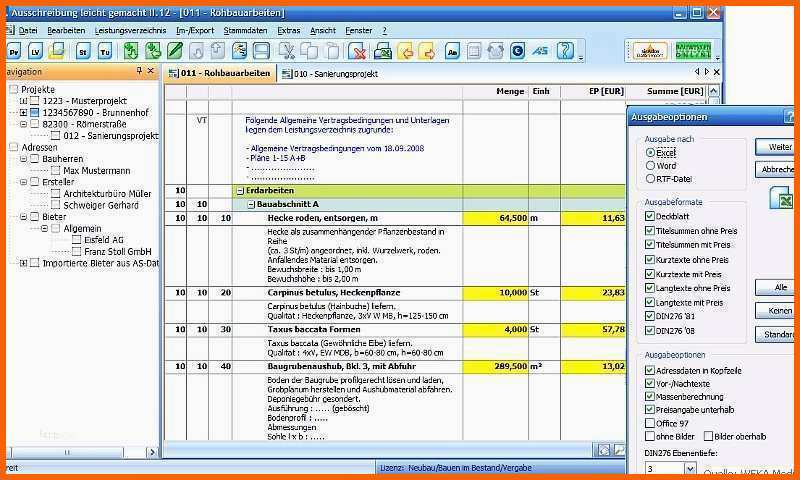Click the first green arrow insert icon

(131, 51)
